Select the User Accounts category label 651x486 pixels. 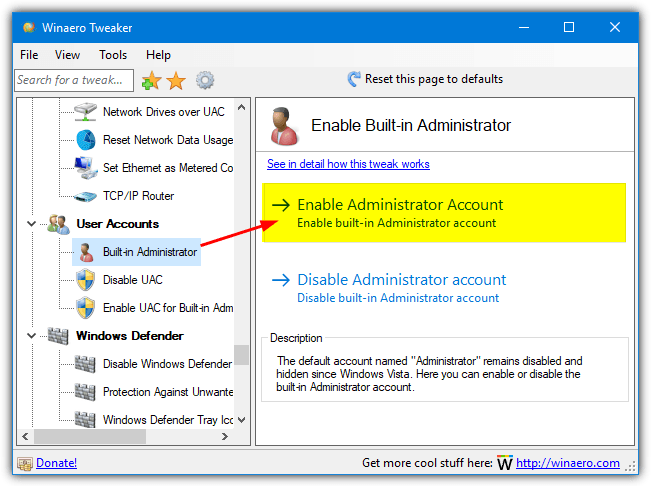(x=117, y=224)
